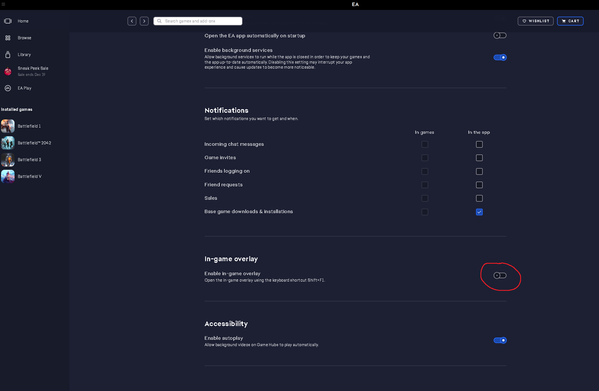Check Friends logging on in games
Image resolution: width=599 pixels, height=391 pixels.
424,171
